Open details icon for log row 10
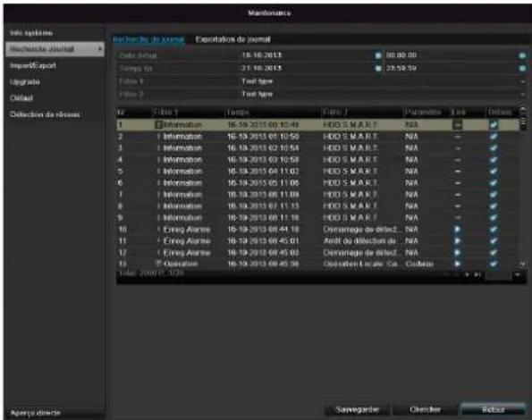Image resolution: width=532 pixels, height=420 pixels. point(494,230)
